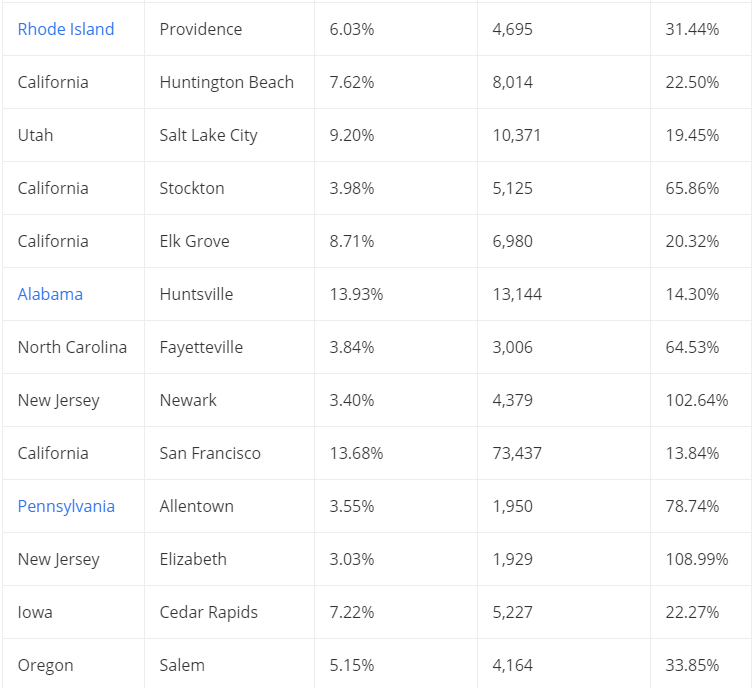The width and height of the screenshot is (754, 688).
Task: Select the Stockton city cell
Action: (192, 188)
